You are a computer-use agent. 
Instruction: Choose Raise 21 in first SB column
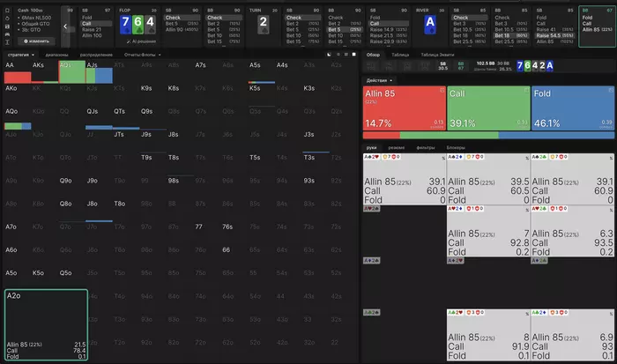pyautogui.click(x=92, y=29)
